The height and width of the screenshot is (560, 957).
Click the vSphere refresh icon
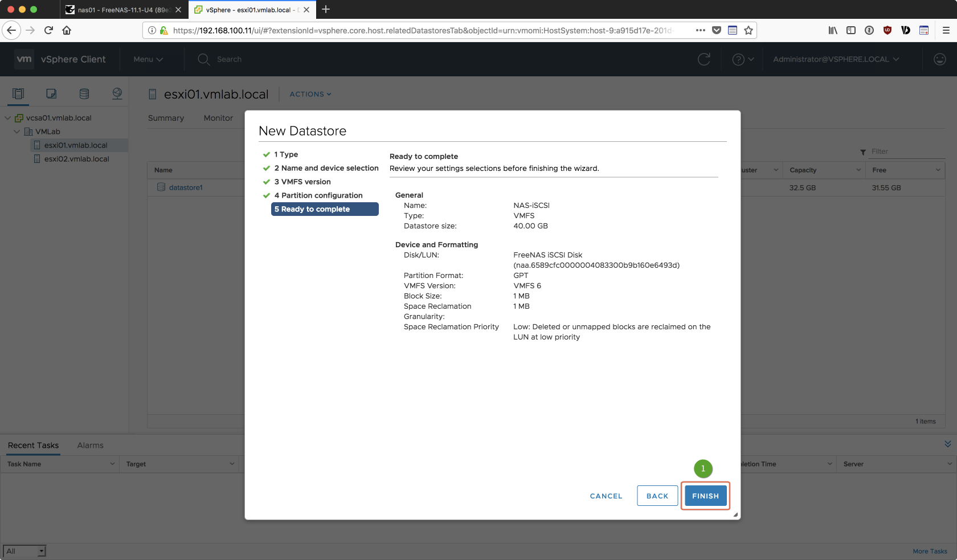[x=704, y=59]
